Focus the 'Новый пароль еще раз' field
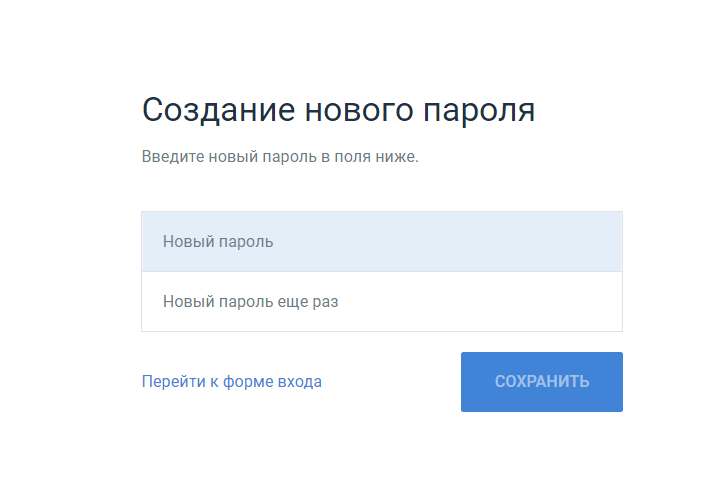The width and height of the screenshot is (719, 485). 382,302
